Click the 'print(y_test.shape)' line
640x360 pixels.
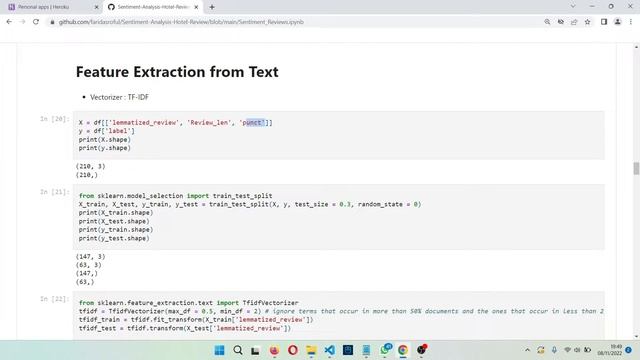[x=114, y=238]
